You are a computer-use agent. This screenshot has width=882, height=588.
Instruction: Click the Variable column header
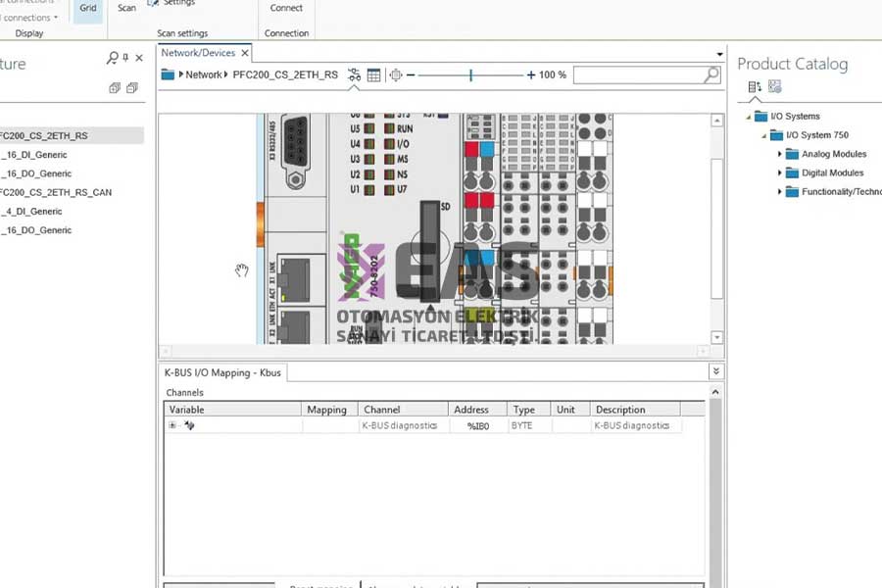pyautogui.click(x=232, y=410)
